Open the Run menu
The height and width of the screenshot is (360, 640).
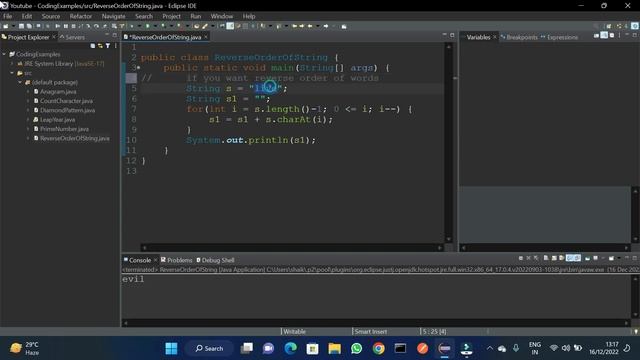(196, 16)
